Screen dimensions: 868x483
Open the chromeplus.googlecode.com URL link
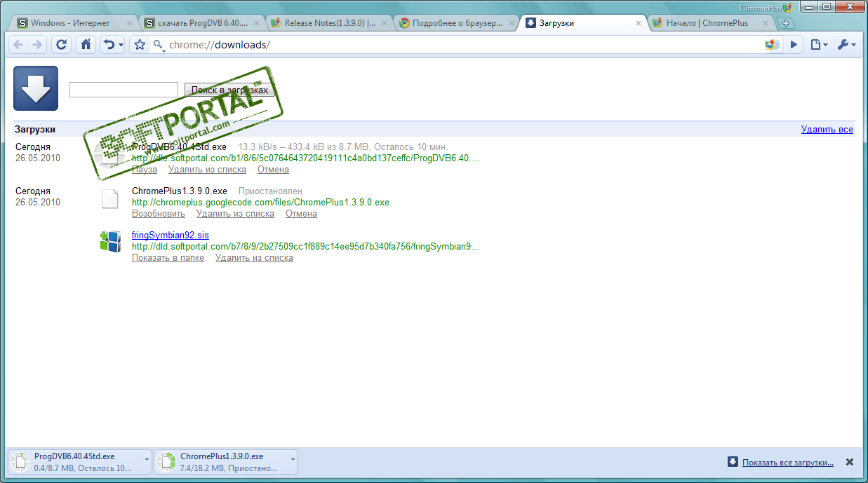coord(260,203)
